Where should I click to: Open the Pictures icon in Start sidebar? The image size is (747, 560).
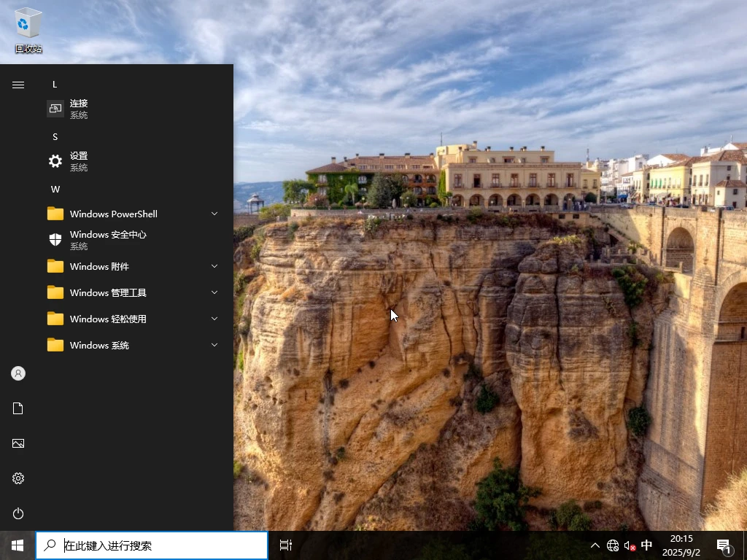tap(18, 443)
